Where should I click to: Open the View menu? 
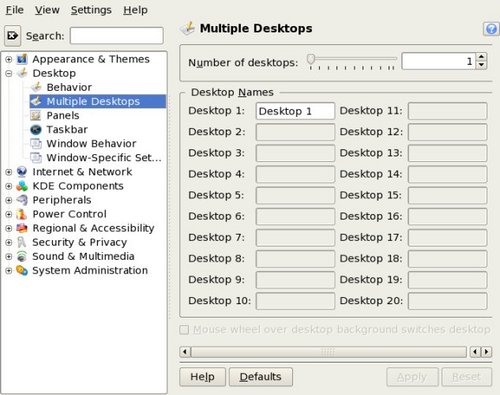(47, 10)
